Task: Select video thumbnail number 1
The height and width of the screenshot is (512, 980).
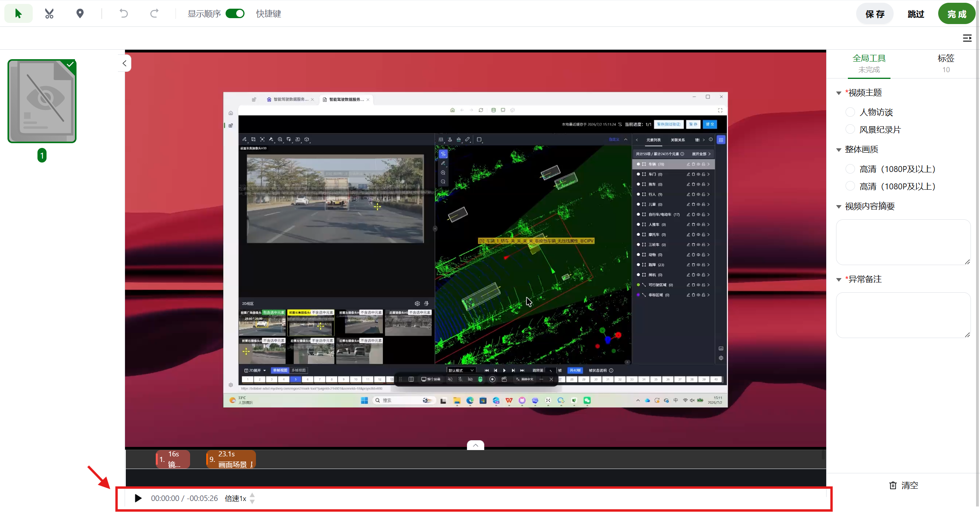Action: coord(42,101)
